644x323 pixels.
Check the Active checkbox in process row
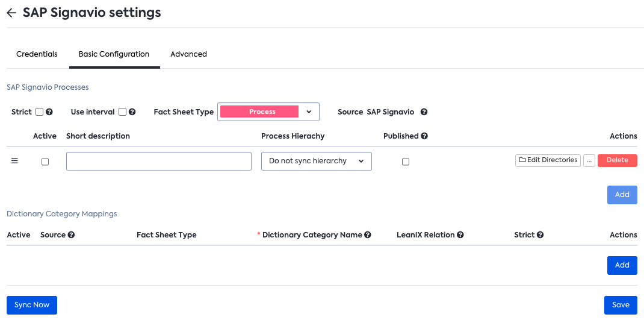click(45, 161)
